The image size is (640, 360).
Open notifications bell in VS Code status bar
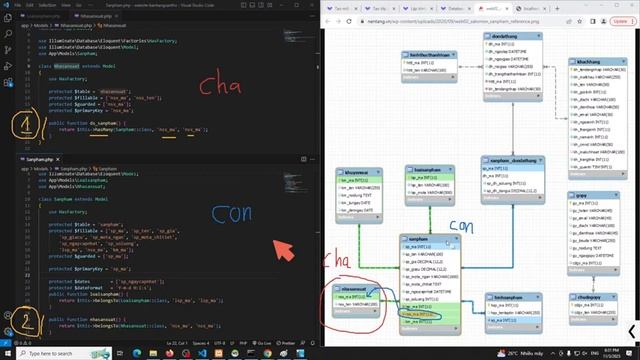click(312, 343)
